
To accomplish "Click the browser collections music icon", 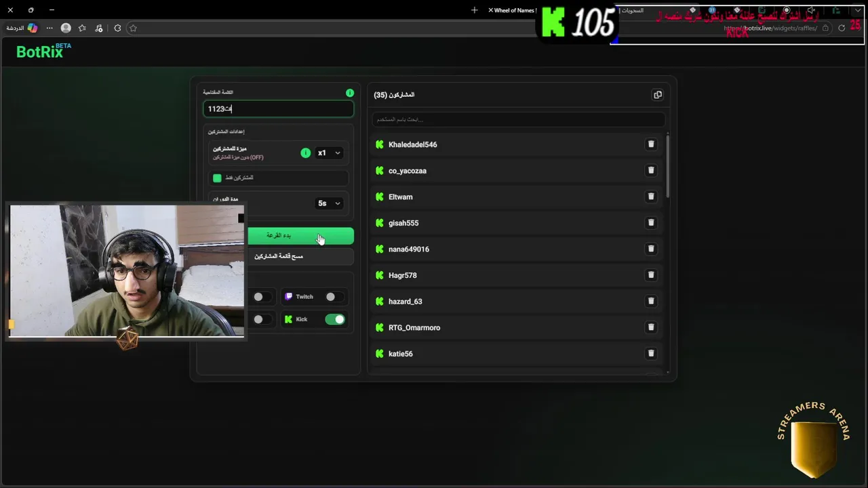I will point(100,28).
